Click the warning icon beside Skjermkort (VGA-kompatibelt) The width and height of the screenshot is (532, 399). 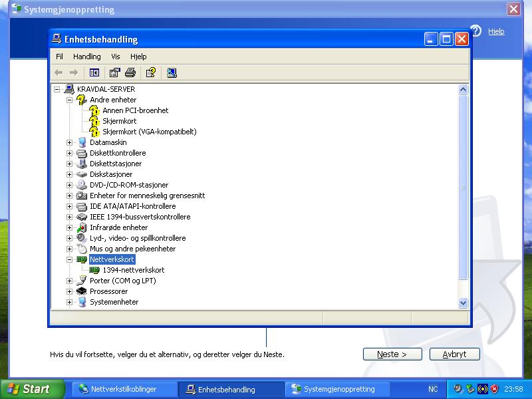point(94,132)
